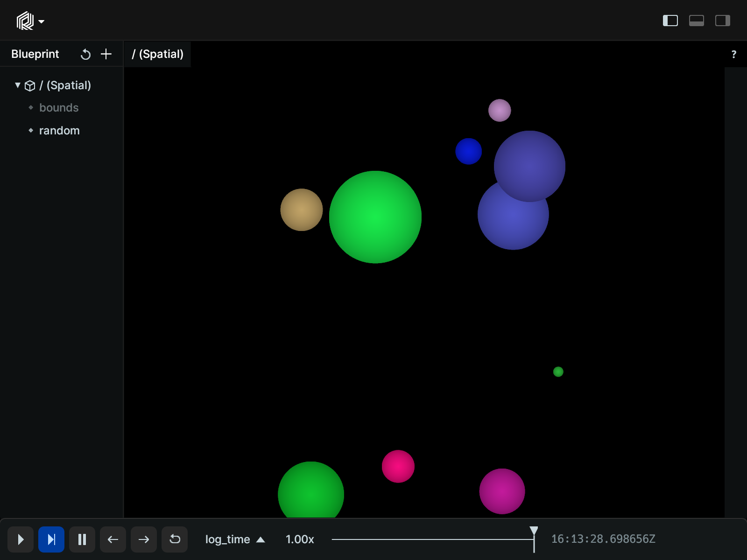Click the play button
Screen dimensions: 747x560
click(21, 539)
